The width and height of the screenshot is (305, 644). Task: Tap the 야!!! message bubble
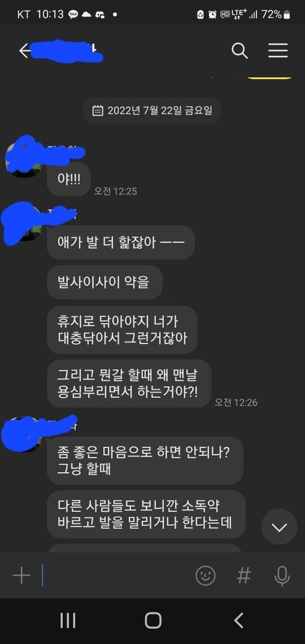point(69,179)
